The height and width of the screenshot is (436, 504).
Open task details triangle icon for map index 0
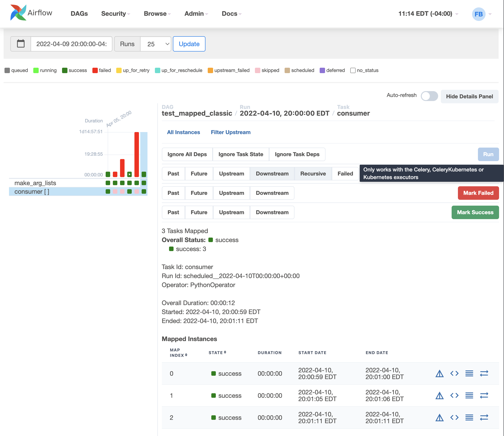click(439, 373)
